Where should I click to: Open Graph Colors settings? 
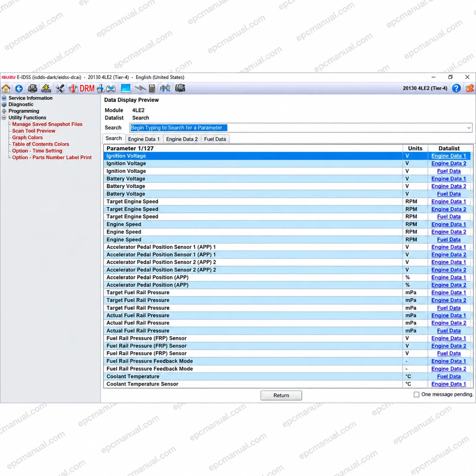27,138
